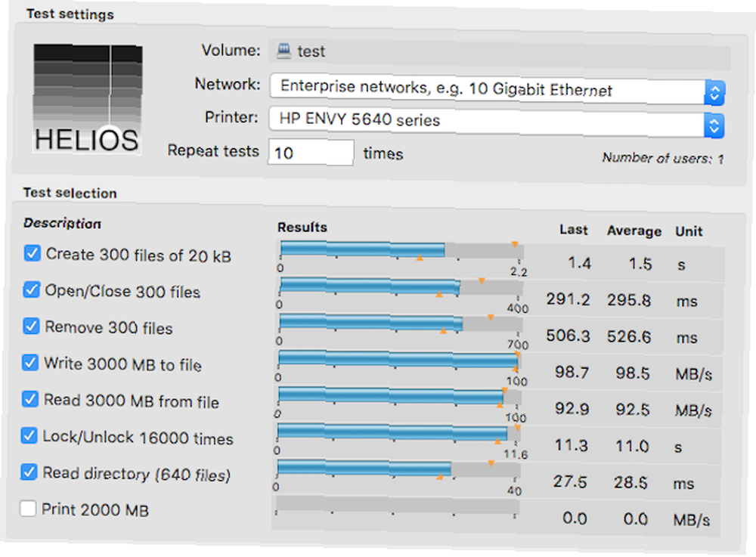This screenshot has height=557, width=756.
Task: Uncheck the Open/Close 300 files test
Action: point(31,289)
